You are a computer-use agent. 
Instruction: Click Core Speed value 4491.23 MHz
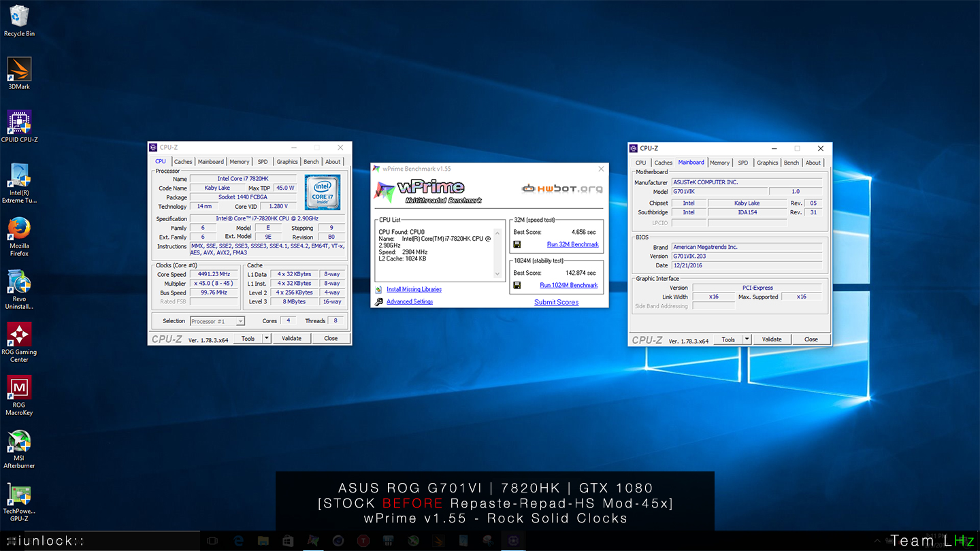click(214, 274)
